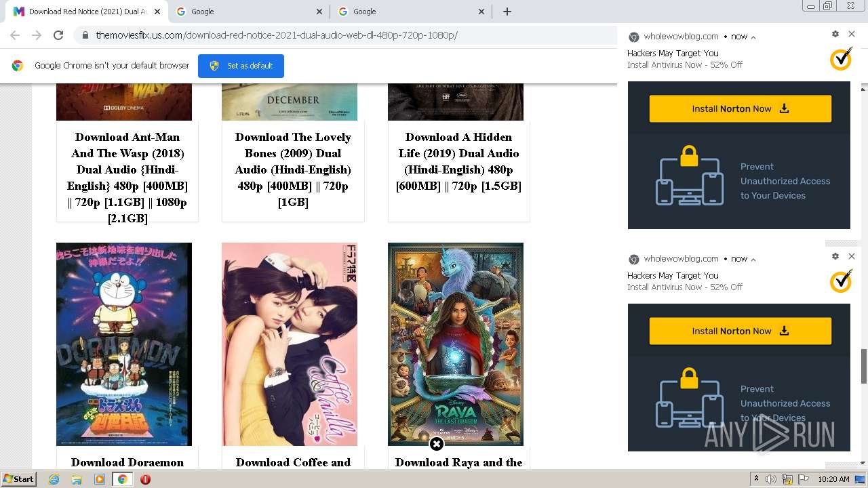Click Norton checkmark logo in top notification
The image size is (868, 488).
click(841, 59)
